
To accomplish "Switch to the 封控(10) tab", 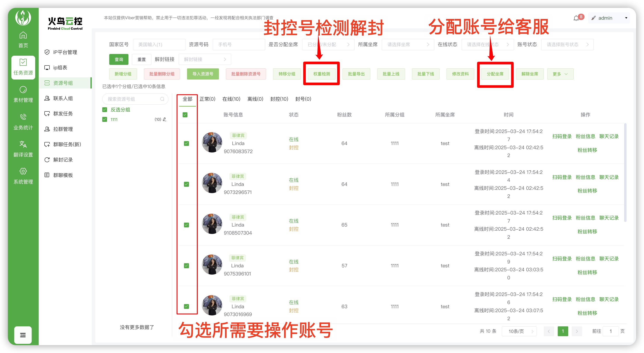I will point(279,99).
